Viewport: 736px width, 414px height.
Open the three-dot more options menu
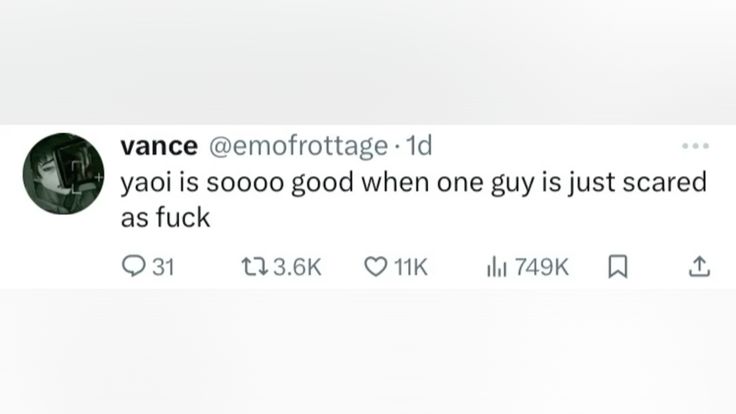coord(694,147)
